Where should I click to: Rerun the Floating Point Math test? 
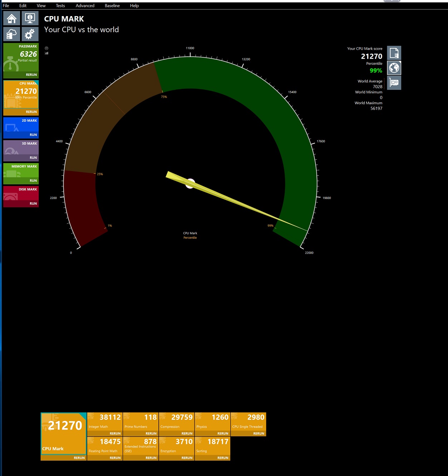coord(105,458)
